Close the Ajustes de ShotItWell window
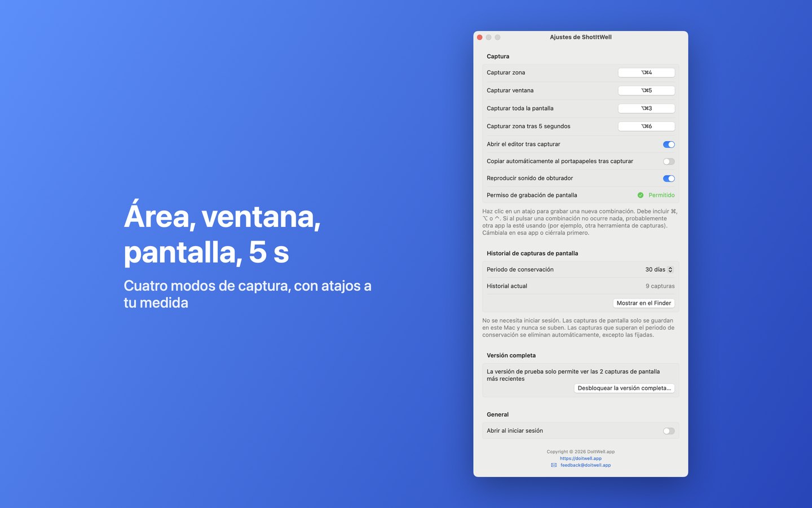 480,37
